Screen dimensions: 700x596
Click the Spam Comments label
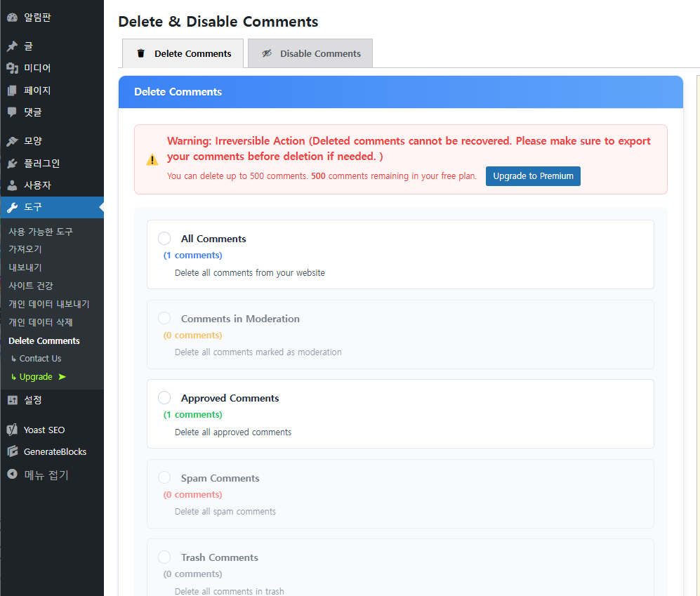(220, 478)
